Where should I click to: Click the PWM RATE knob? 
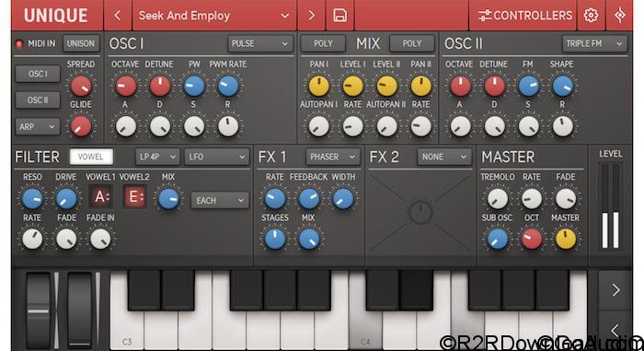pyautogui.click(x=228, y=86)
